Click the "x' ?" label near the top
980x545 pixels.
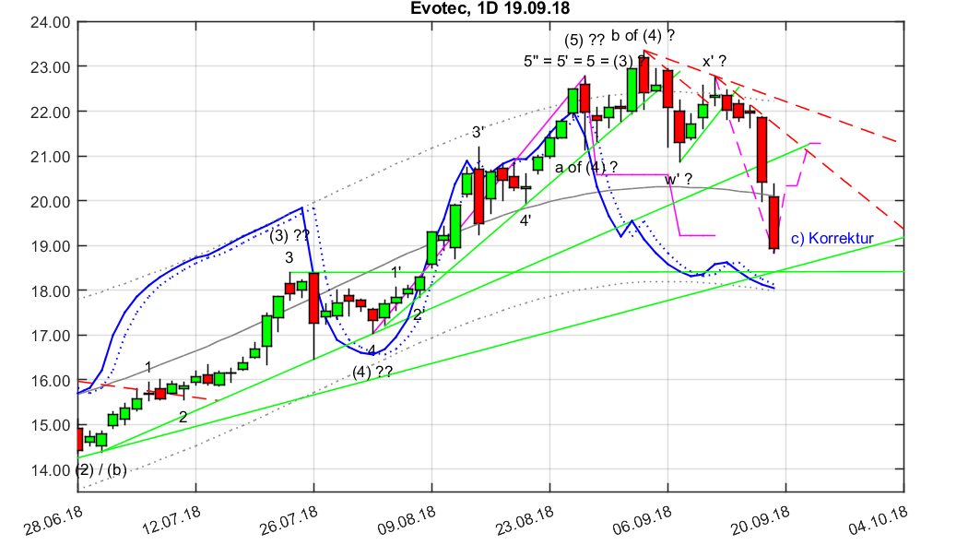[713, 60]
